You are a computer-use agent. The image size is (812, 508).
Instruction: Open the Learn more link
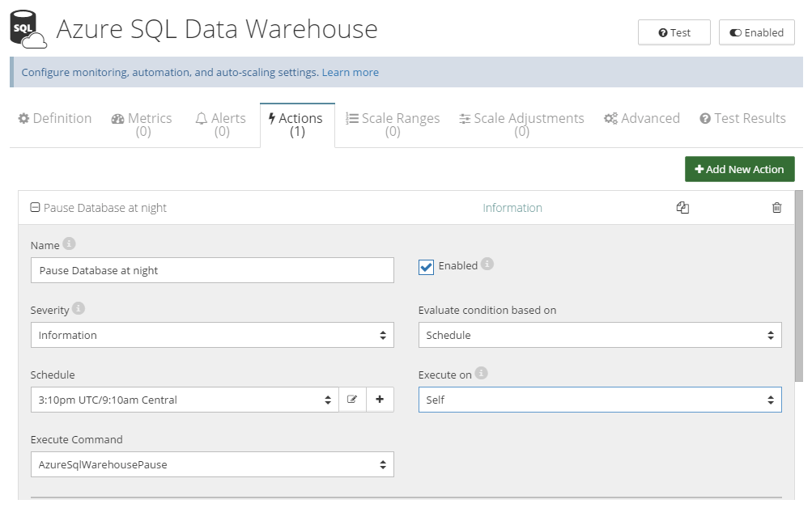[x=350, y=73]
